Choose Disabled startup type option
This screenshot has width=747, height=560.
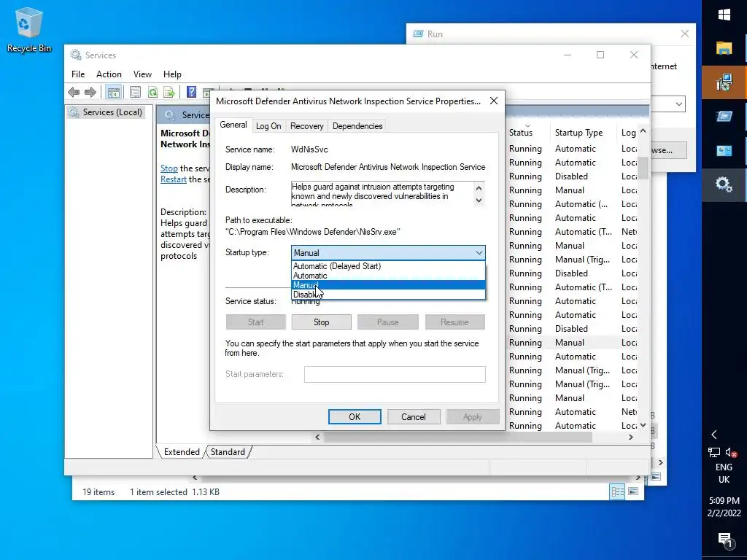(x=388, y=295)
